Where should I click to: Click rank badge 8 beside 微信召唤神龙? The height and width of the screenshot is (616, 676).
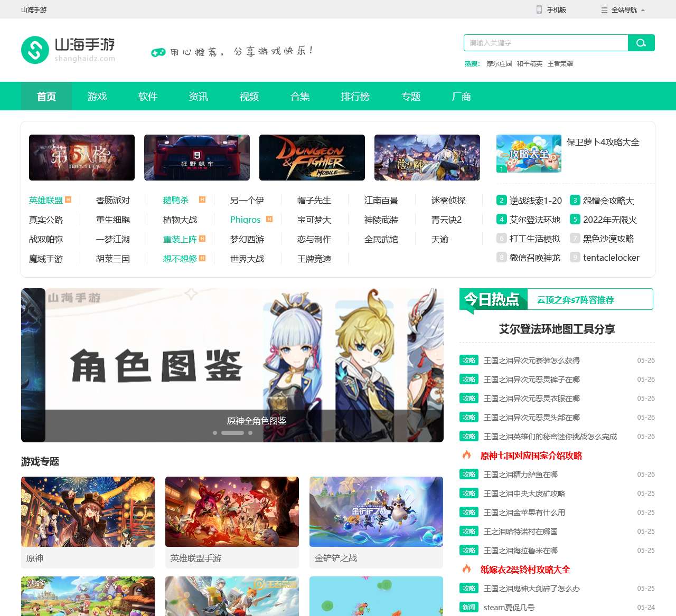tap(502, 257)
